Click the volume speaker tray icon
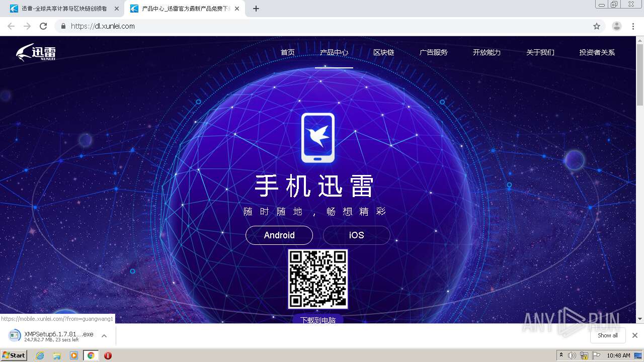644x362 pixels. tap(572, 355)
